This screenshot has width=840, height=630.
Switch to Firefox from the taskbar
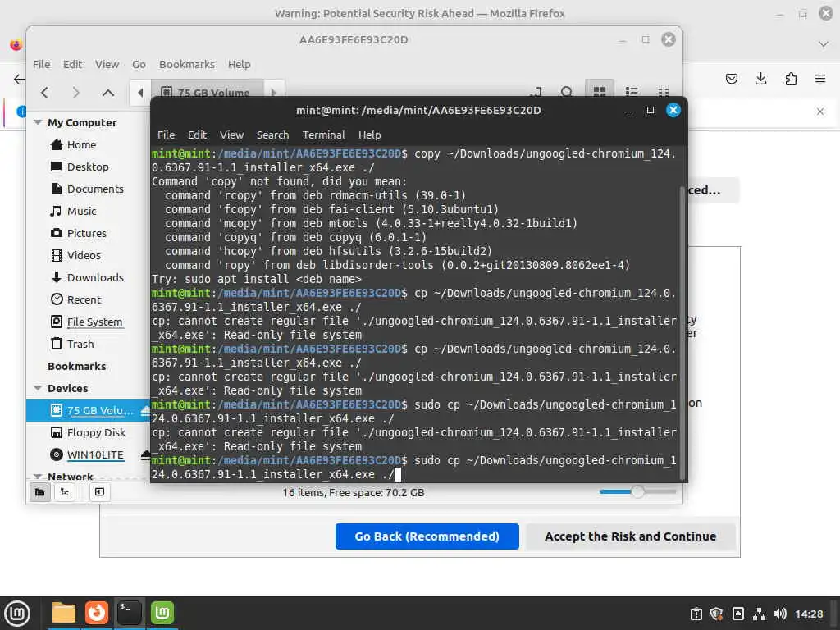pos(97,613)
